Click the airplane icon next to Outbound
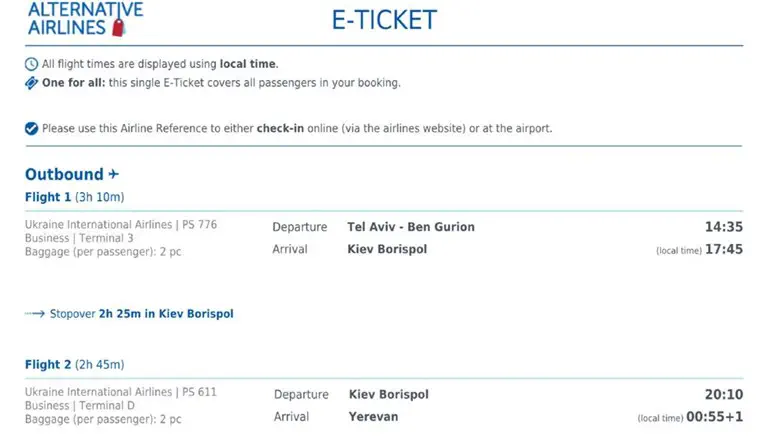 click(114, 174)
